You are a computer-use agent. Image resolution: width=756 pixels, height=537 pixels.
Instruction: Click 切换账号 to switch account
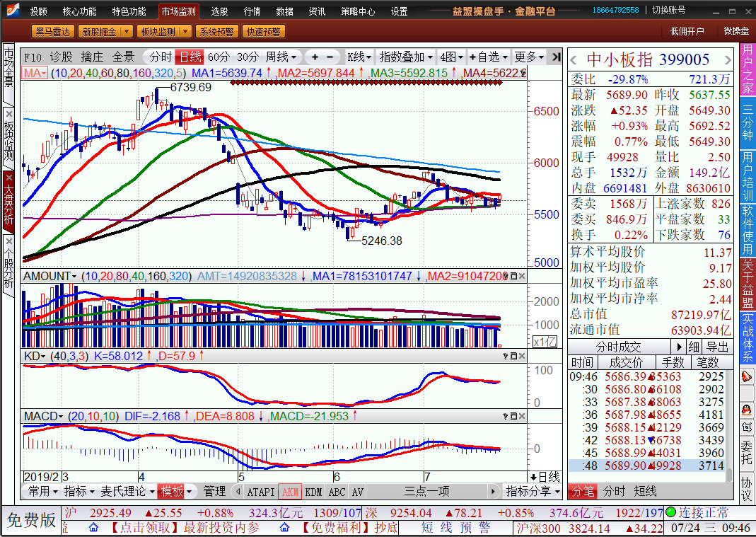point(669,10)
